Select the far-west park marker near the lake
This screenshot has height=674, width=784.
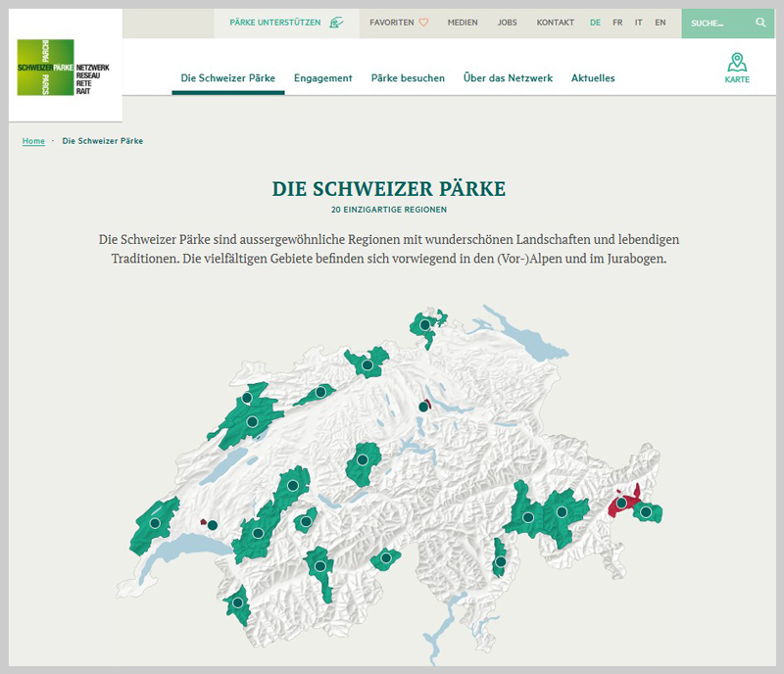pyautogui.click(x=155, y=523)
